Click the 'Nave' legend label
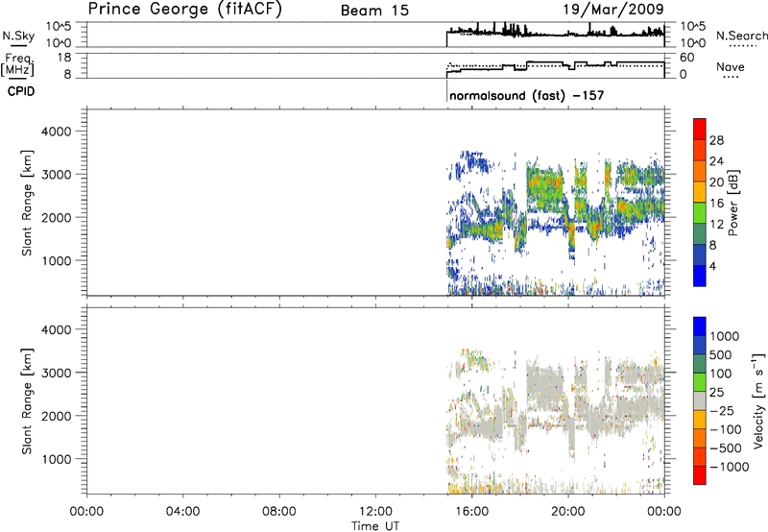Viewport: 768px width, 532px height. [730, 66]
